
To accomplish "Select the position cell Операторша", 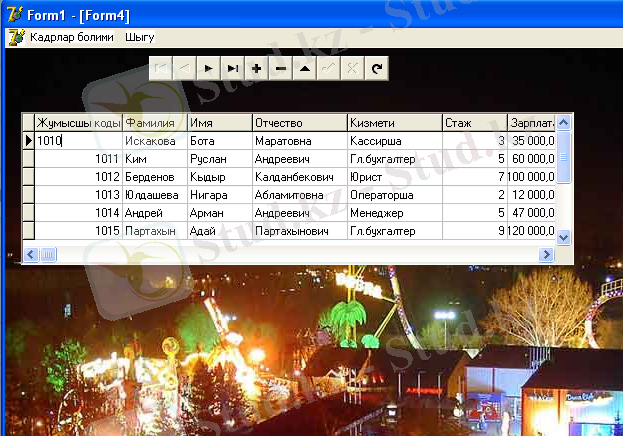I will pyautogui.click(x=395, y=195).
